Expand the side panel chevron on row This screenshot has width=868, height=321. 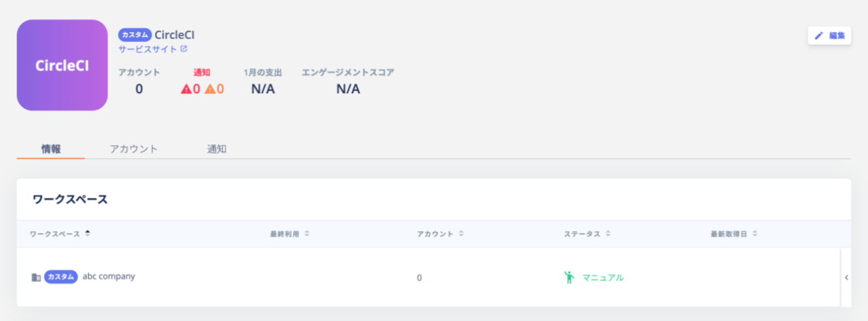(846, 277)
